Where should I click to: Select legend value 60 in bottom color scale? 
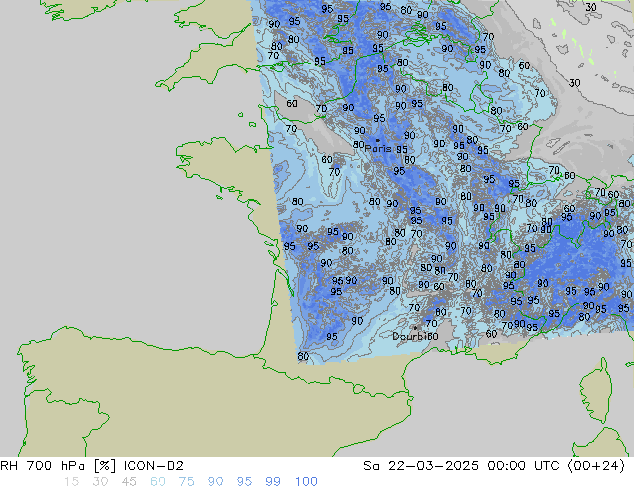tap(158, 482)
